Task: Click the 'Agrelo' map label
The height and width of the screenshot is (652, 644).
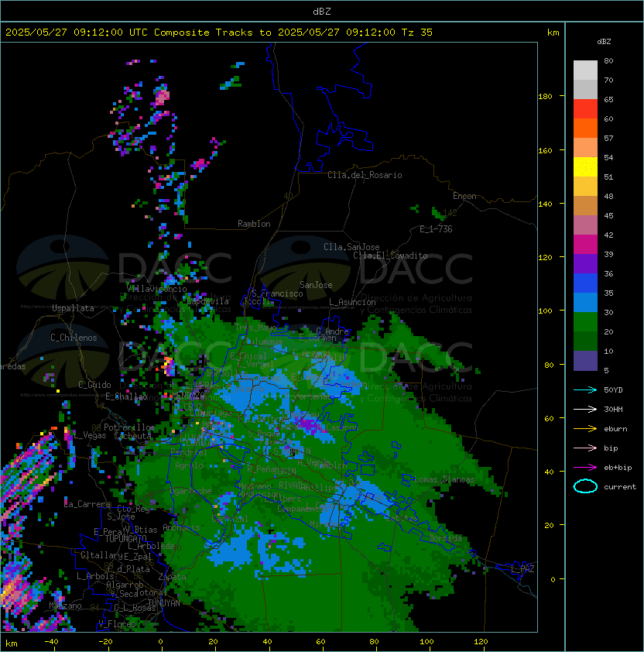Action: coord(189,465)
